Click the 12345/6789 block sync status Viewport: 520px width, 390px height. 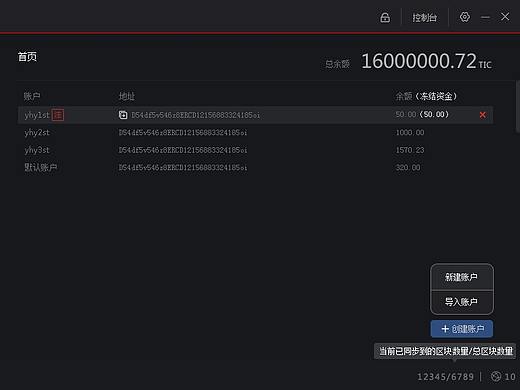[445, 377]
